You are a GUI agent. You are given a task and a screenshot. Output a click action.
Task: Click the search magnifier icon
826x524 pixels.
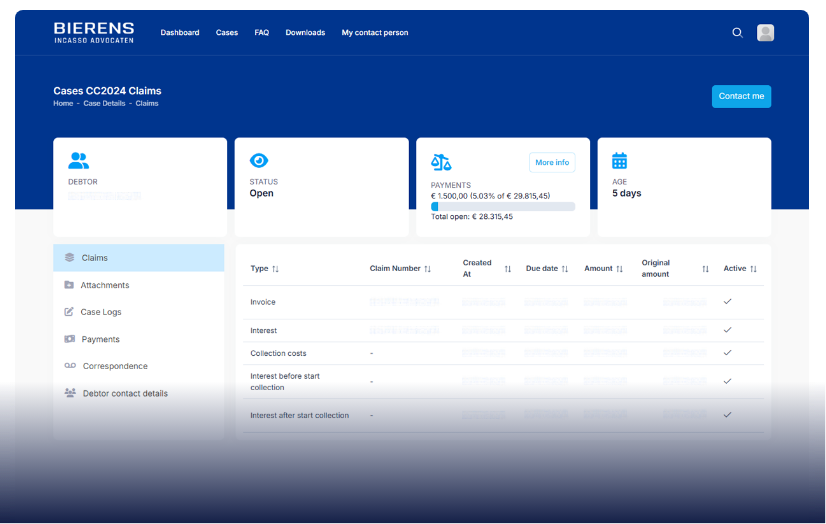[738, 33]
